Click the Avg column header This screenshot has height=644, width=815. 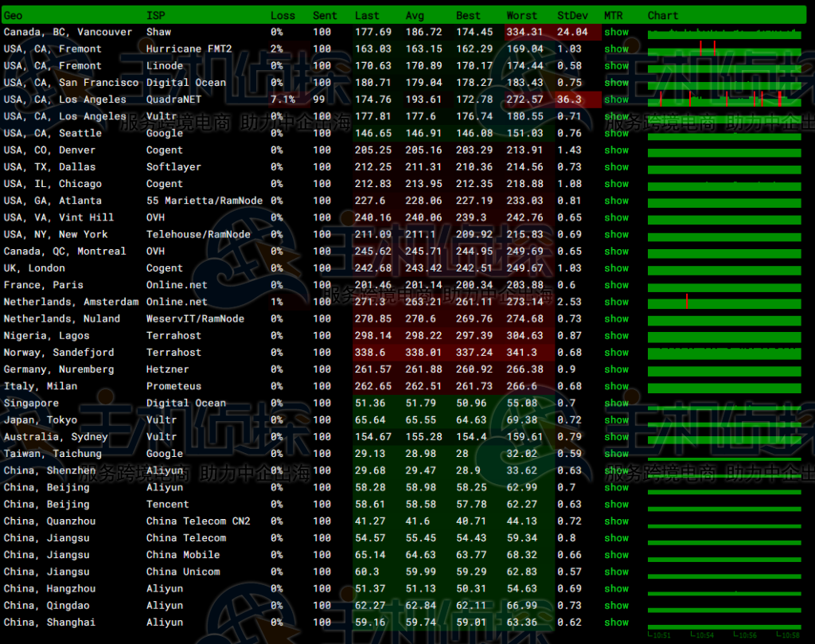pyautogui.click(x=415, y=15)
